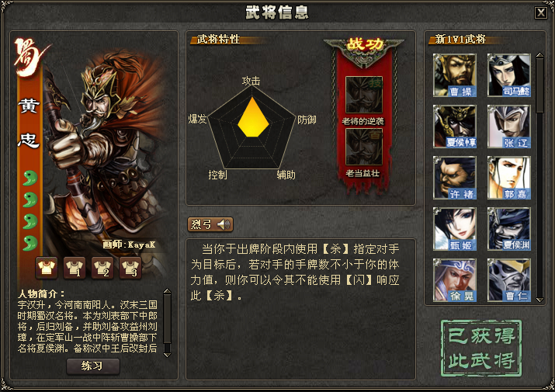
Task: Click the 练习 practice button
Action: [93, 366]
